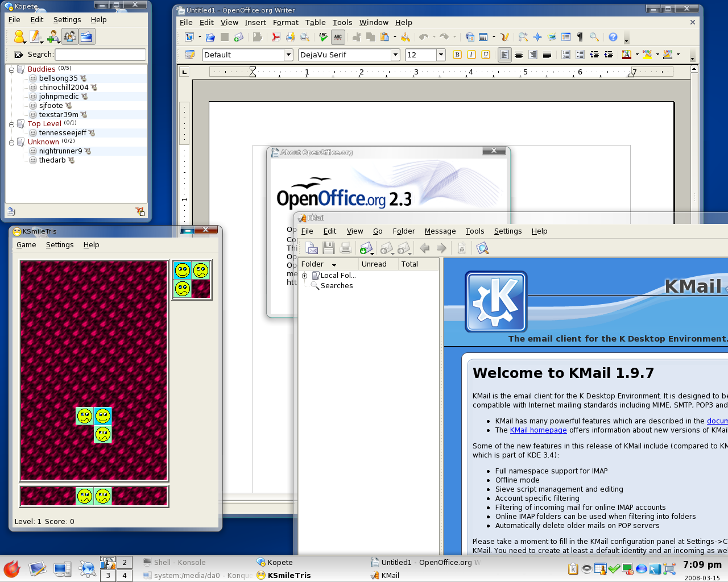Collapse the Top Level group in Kopete

(x=11, y=124)
